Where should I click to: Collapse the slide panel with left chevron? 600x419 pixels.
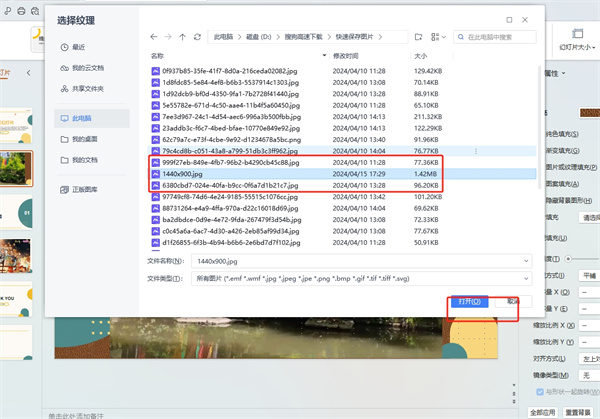click(x=28, y=73)
